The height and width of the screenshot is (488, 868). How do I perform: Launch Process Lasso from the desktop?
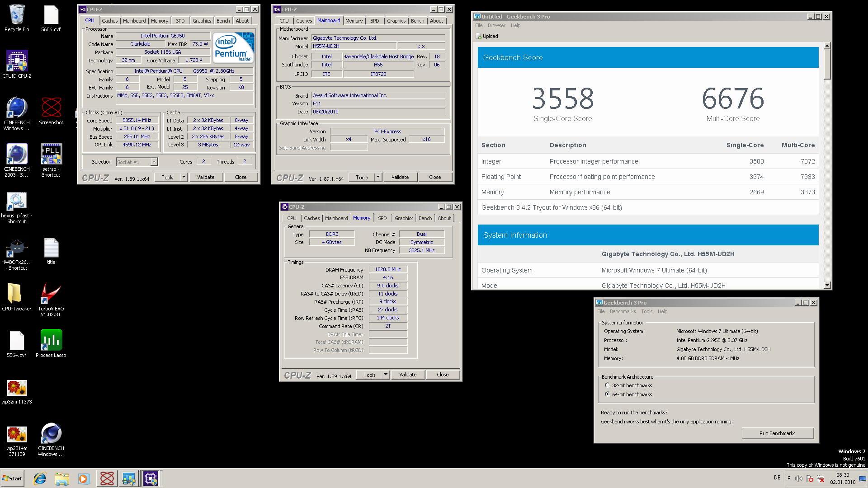51,344
